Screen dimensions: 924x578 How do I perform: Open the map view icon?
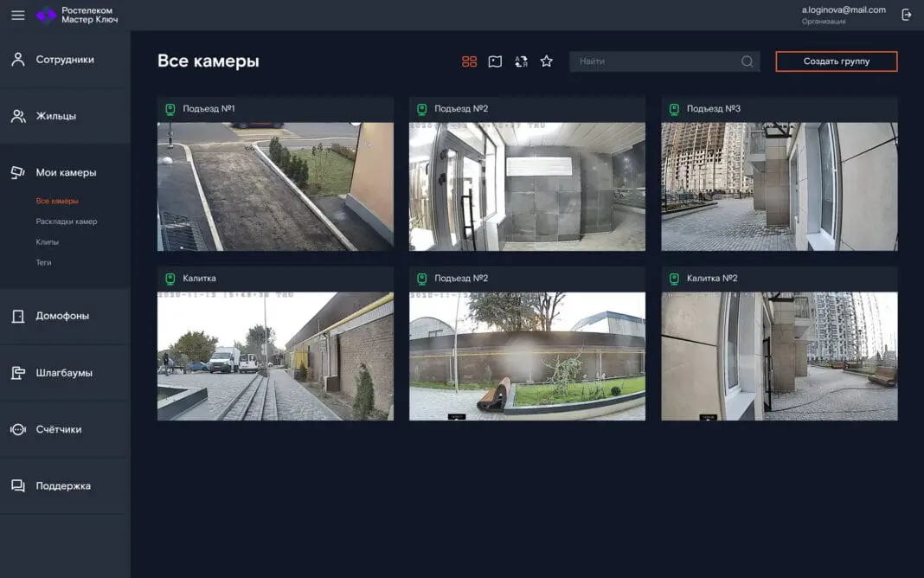click(495, 61)
